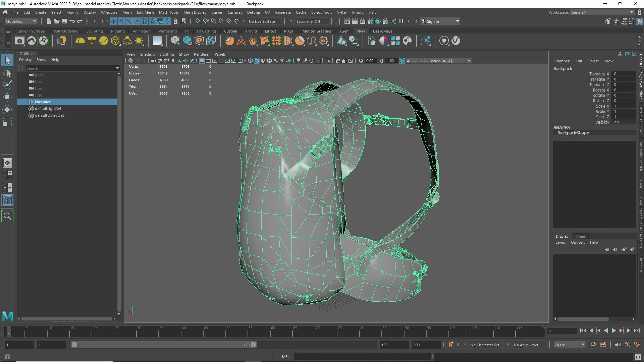Viewport: 644px width, 362px height.
Task: Toggle loop playback mode button
Action: (x=593, y=345)
